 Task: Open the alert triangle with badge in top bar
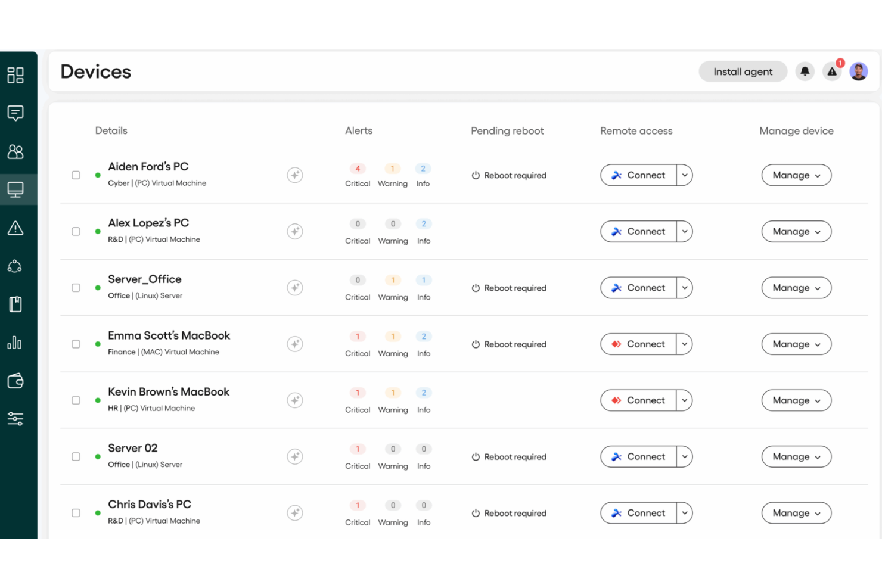[832, 71]
